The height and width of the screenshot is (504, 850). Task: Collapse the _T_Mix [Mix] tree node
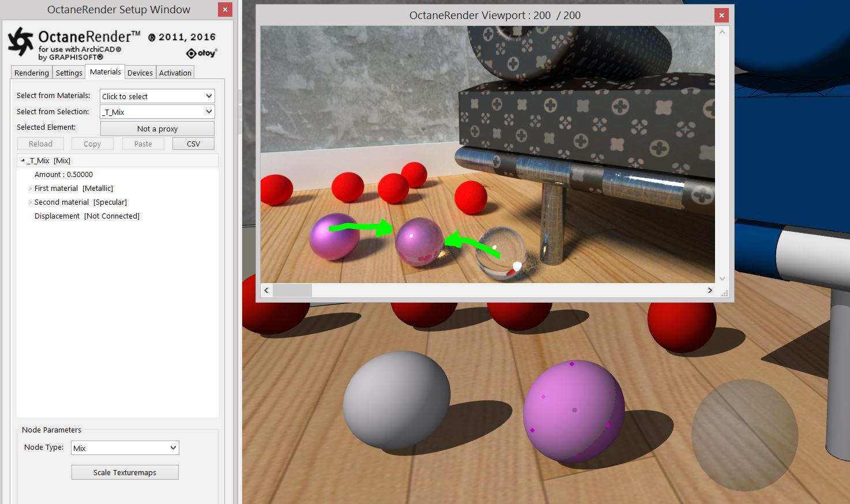tap(23, 161)
